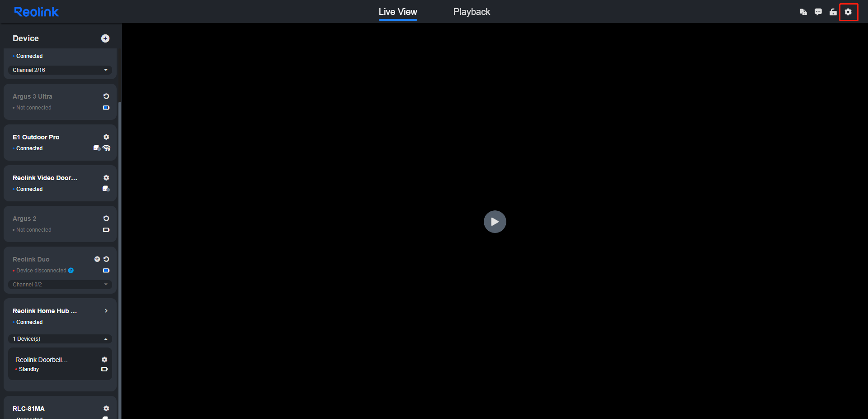Click E1 Outdoor Pro Wi-Fi signal icon
The height and width of the screenshot is (419, 868).
point(107,148)
